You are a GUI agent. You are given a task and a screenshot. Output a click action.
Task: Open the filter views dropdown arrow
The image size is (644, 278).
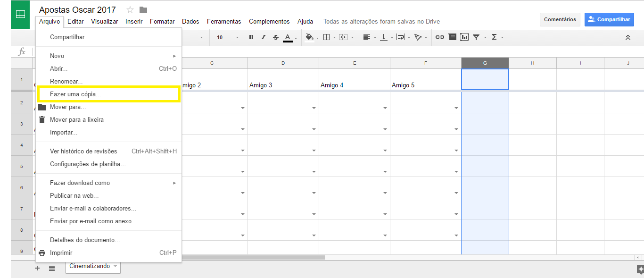(485, 38)
